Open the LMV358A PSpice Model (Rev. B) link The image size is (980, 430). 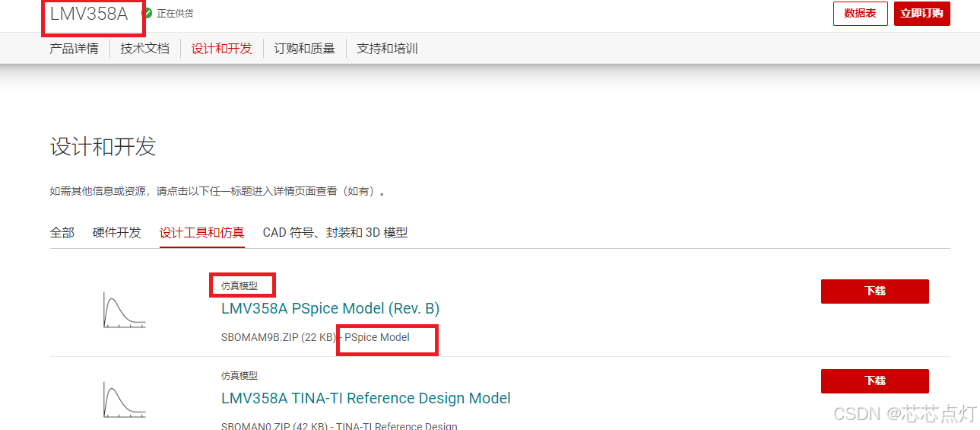coord(330,308)
